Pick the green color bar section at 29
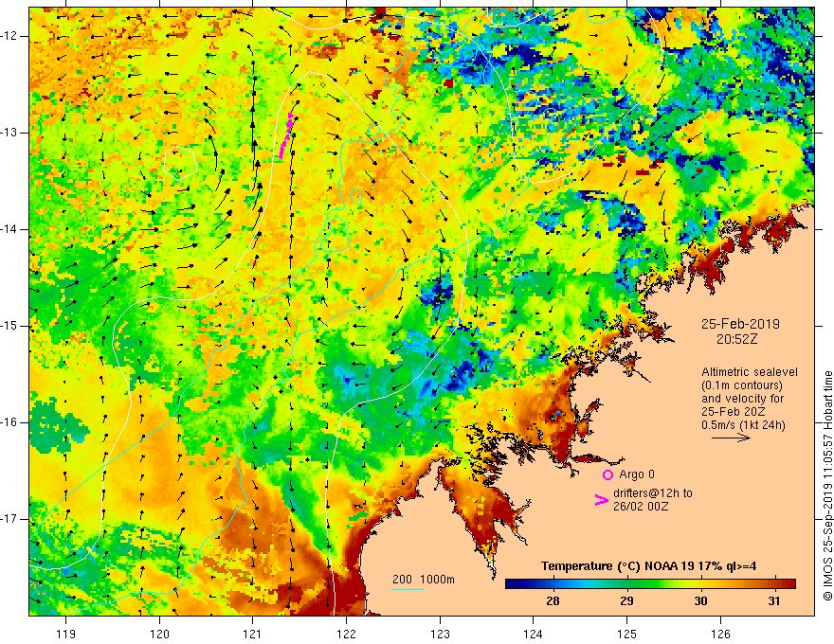This screenshot has width=834, height=644. coord(626,584)
